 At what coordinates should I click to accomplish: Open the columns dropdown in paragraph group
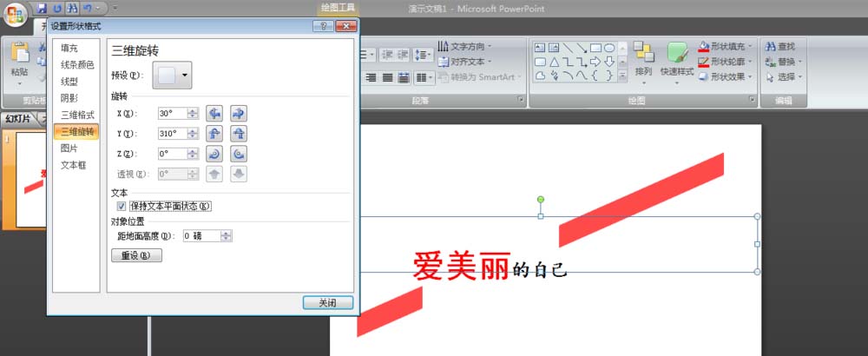(424, 78)
